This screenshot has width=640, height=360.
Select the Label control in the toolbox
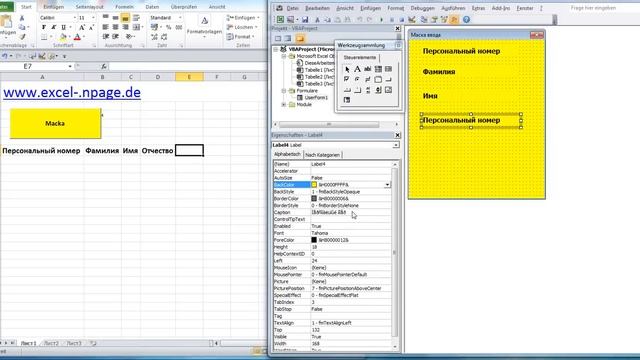click(357, 69)
